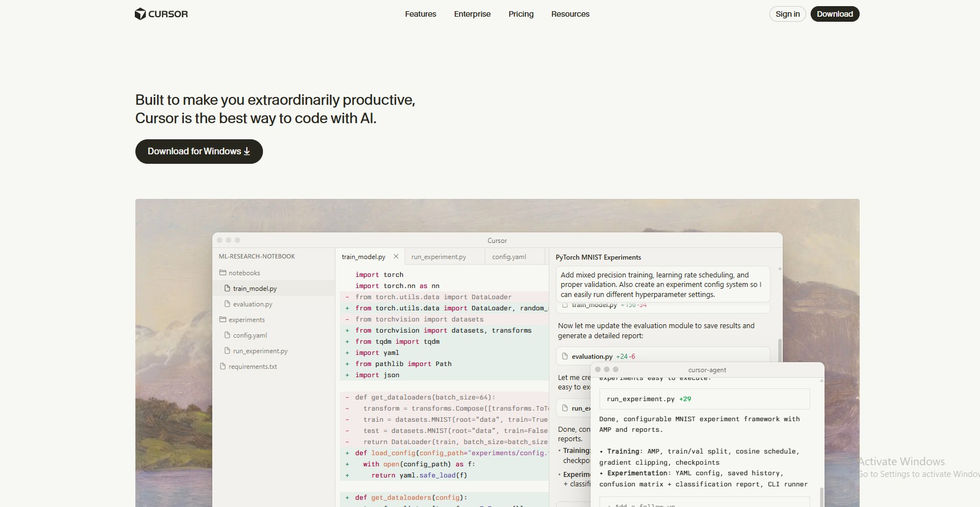Click the Download button in the header
Image resolution: width=980 pixels, height=507 pixels.
tap(835, 14)
